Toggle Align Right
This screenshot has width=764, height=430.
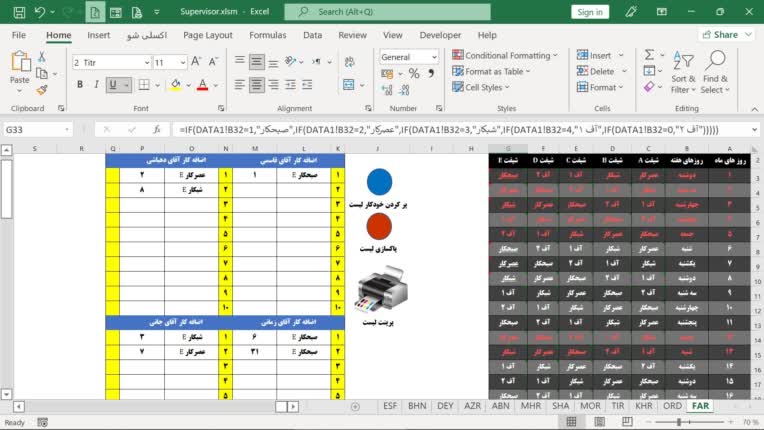point(274,85)
